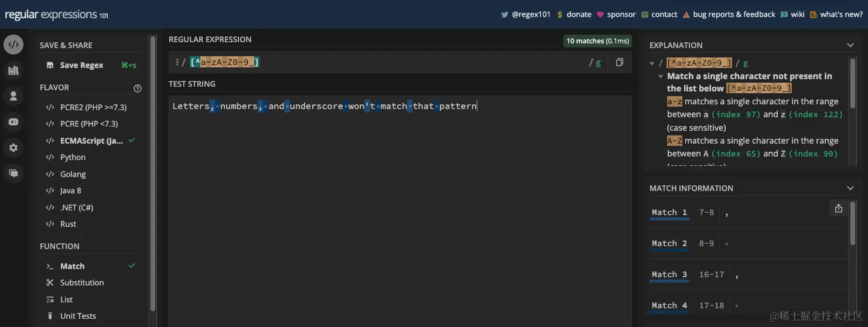The height and width of the screenshot is (327, 868).
Task: Click the Match function prompt icon
Action: [x=50, y=266]
